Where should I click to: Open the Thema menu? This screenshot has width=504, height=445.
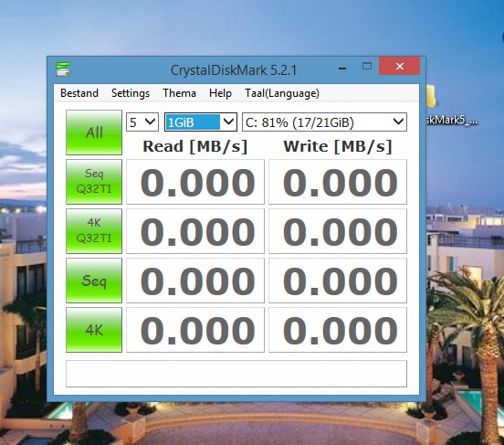pyautogui.click(x=179, y=93)
